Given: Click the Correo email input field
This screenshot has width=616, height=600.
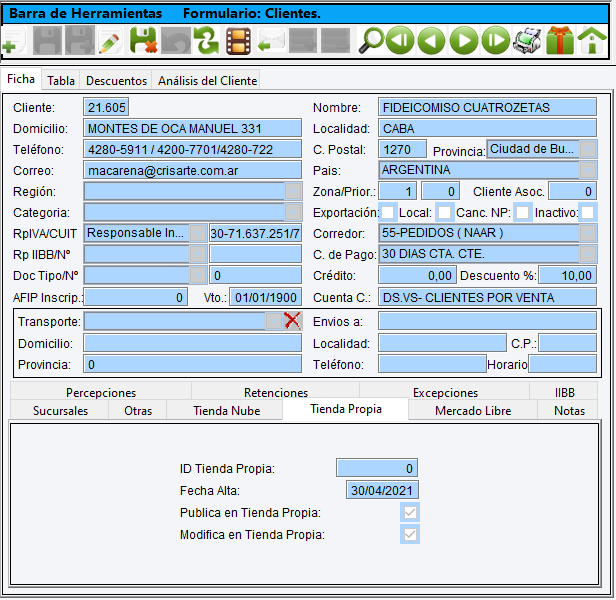Looking at the screenshot, I should click(192, 171).
